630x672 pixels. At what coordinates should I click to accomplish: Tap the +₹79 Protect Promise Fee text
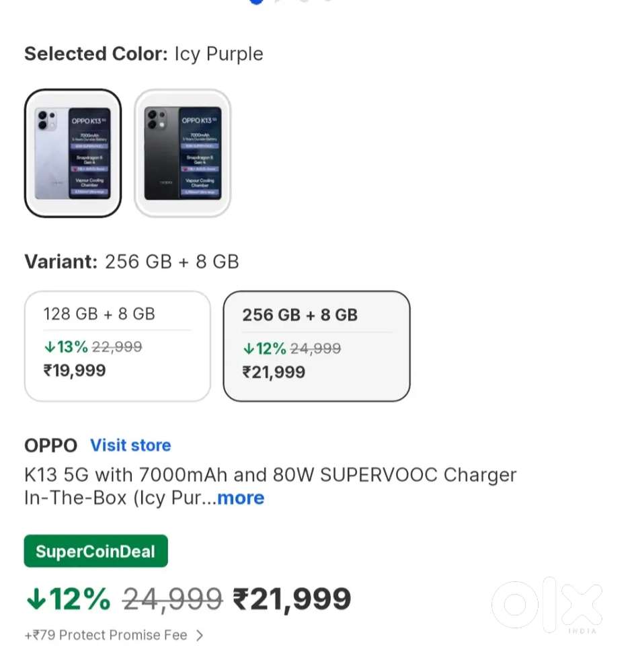(x=106, y=635)
